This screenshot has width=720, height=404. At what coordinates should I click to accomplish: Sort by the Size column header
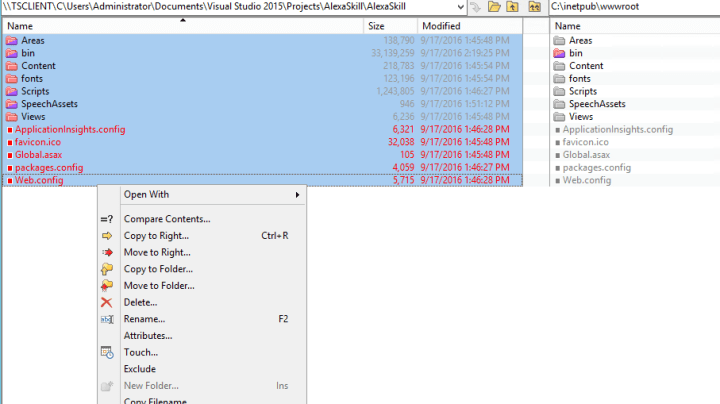(376, 25)
